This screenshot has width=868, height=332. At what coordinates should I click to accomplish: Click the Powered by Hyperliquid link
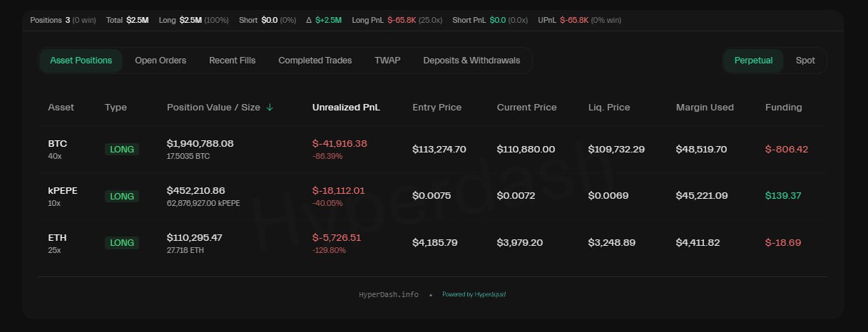pos(474,294)
